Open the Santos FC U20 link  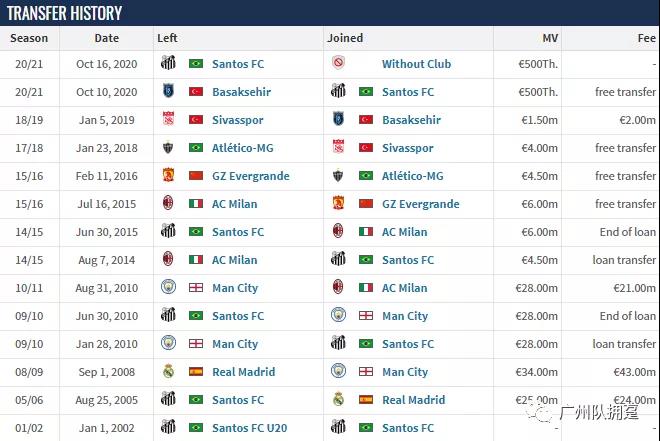click(x=250, y=427)
